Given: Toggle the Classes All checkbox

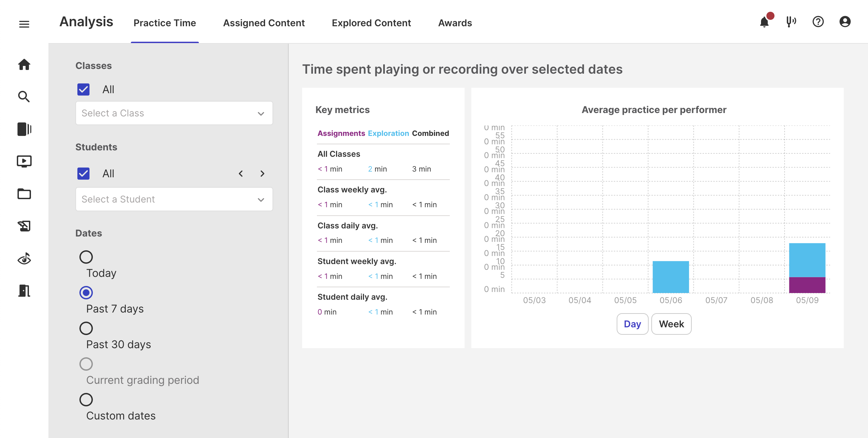Looking at the screenshot, I should click(83, 89).
